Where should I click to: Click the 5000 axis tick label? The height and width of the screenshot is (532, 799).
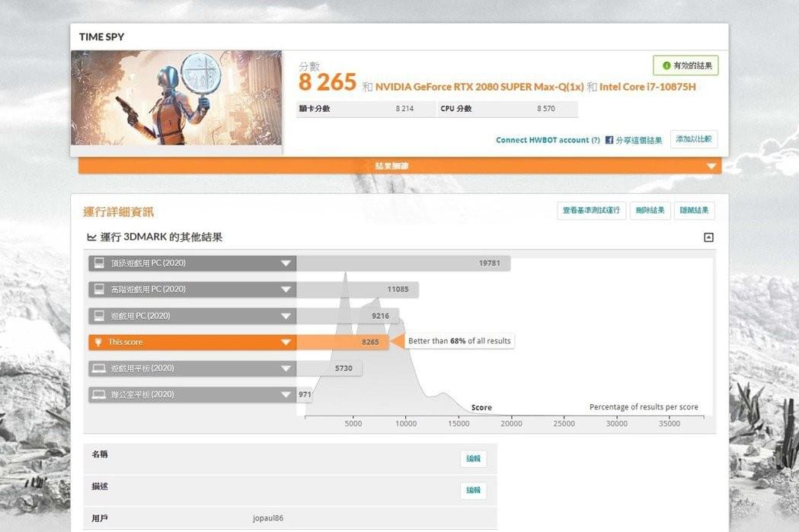[x=353, y=424]
